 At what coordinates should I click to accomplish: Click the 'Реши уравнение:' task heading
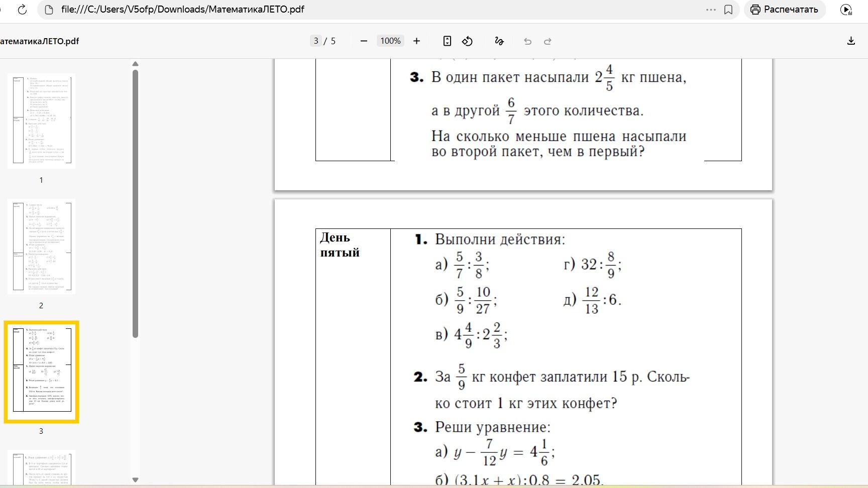pyautogui.click(x=493, y=427)
